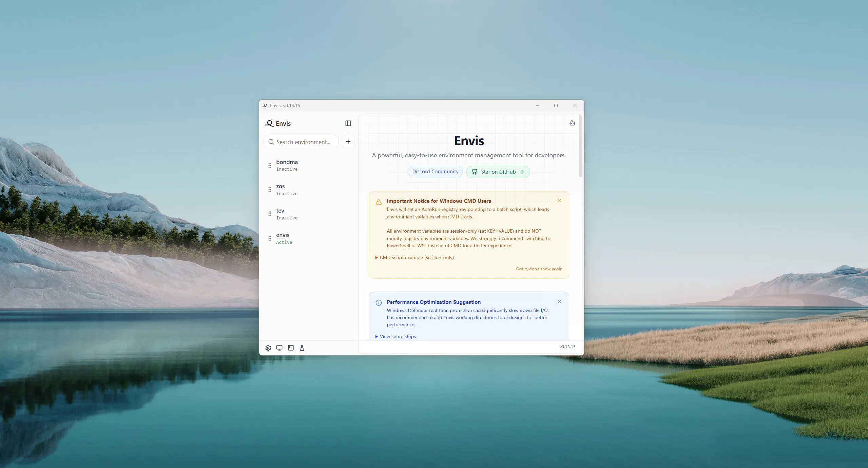This screenshot has width=868, height=468.
Task: Click the v0.13.15 version label in footer
Action: (567, 347)
